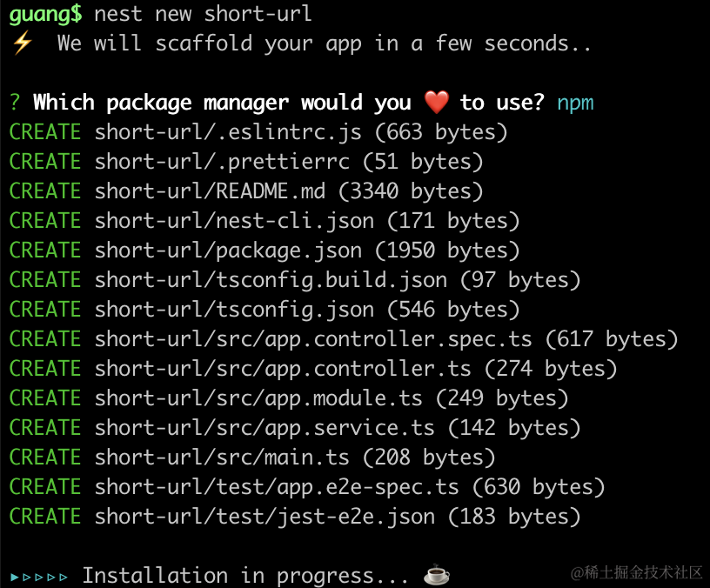Click the short-url/src/app.module.ts file path
The image size is (710, 588).
(x=258, y=398)
